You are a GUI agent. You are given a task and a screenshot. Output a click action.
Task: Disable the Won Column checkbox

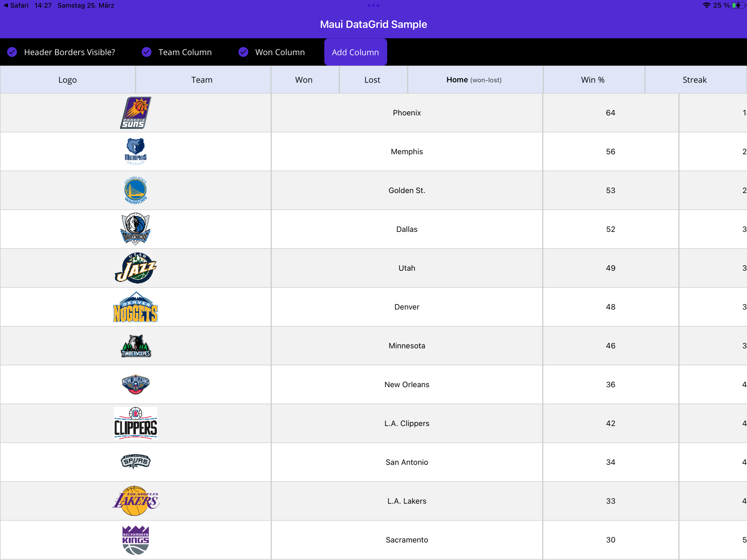point(243,52)
